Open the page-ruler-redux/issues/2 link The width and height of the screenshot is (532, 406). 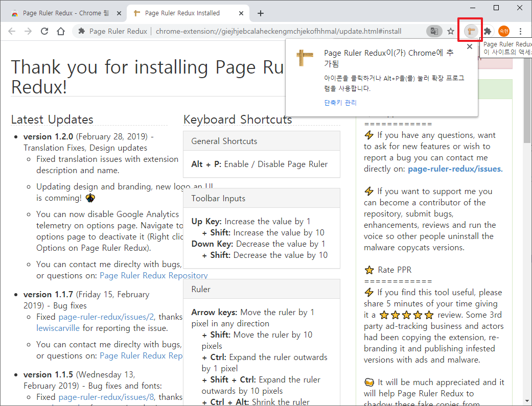click(106, 317)
